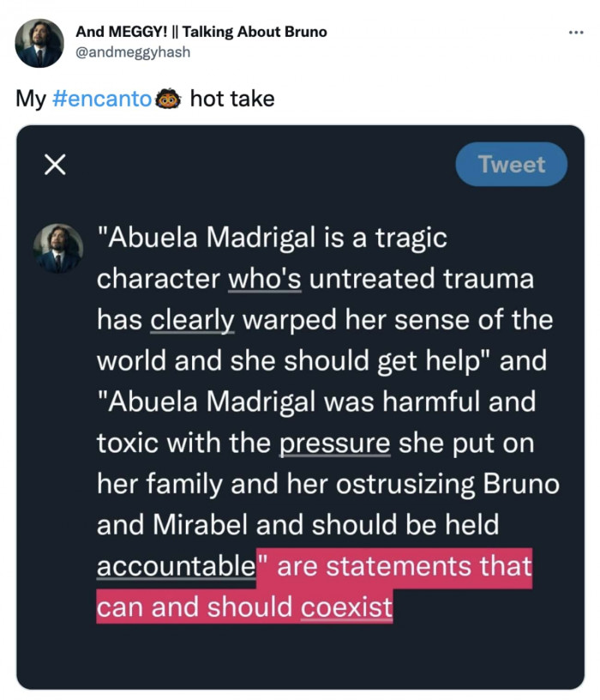Click the "hot take" text in the tweet
The height and width of the screenshot is (700, 600).
click(232, 100)
